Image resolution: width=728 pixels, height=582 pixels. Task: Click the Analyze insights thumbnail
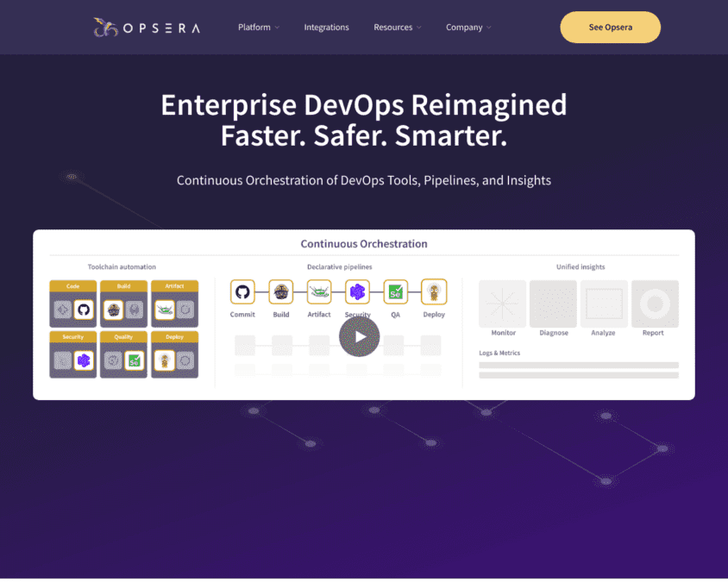(604, 304)
